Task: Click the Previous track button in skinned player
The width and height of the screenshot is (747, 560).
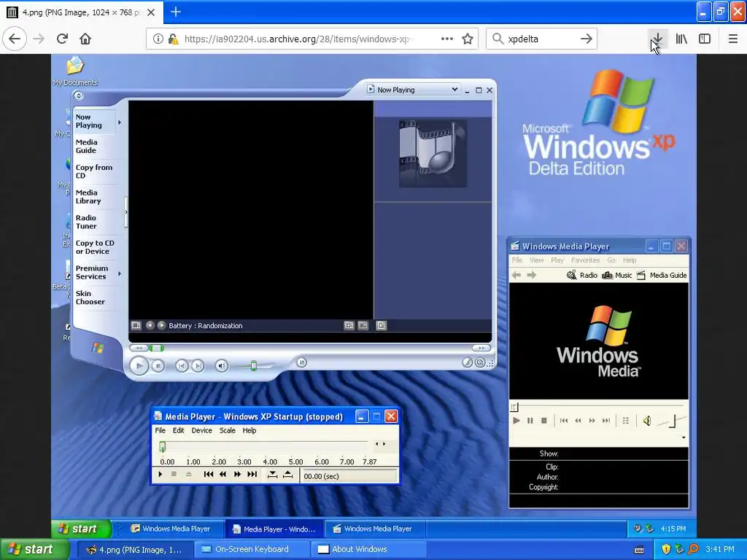Action: point(182,366)
